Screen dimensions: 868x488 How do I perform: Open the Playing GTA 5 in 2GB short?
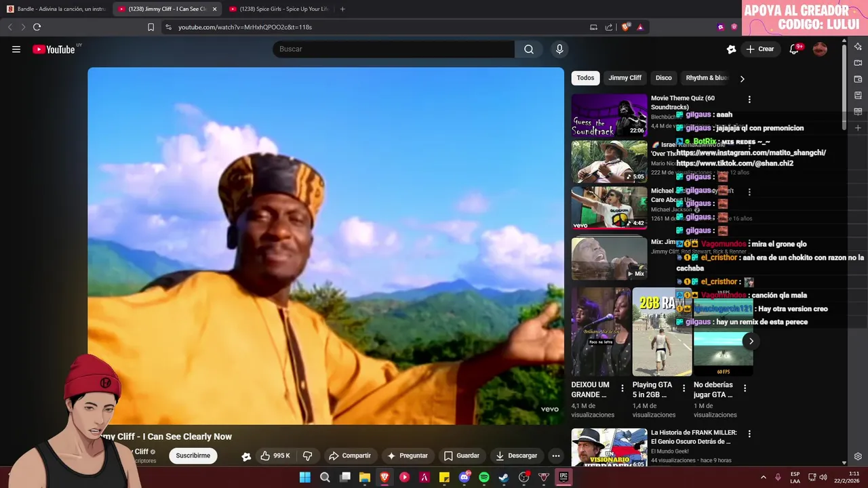tap(662, 331)
